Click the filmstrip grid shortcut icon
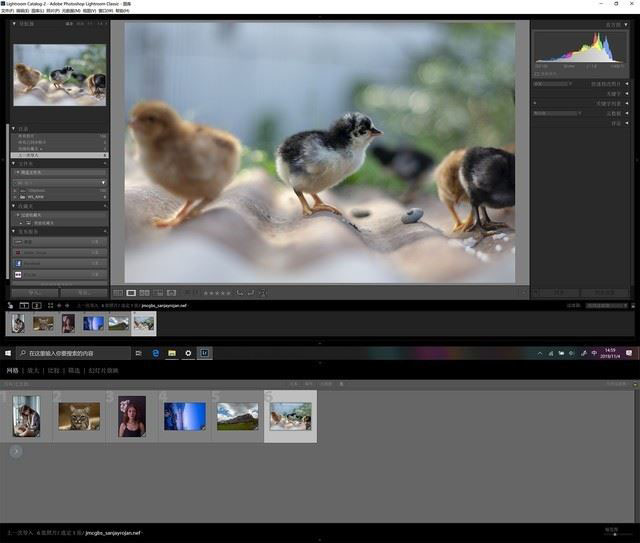This screenshot has width=640, height=543. tap(51, 305)
